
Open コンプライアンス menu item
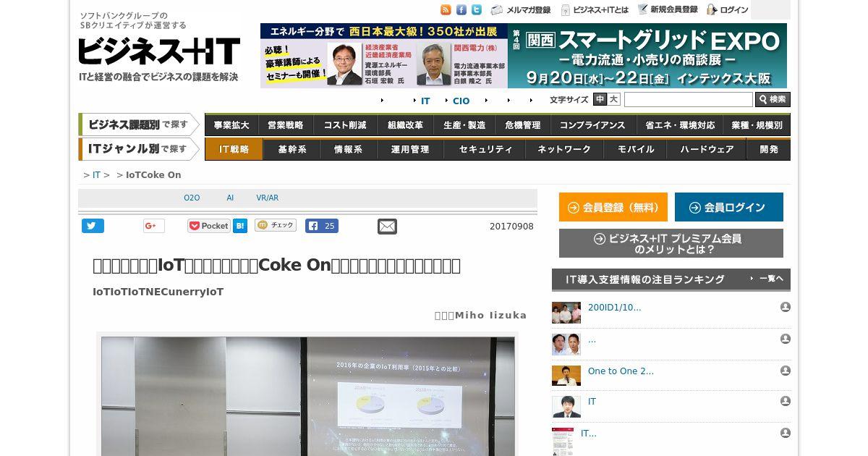point(592,125)
